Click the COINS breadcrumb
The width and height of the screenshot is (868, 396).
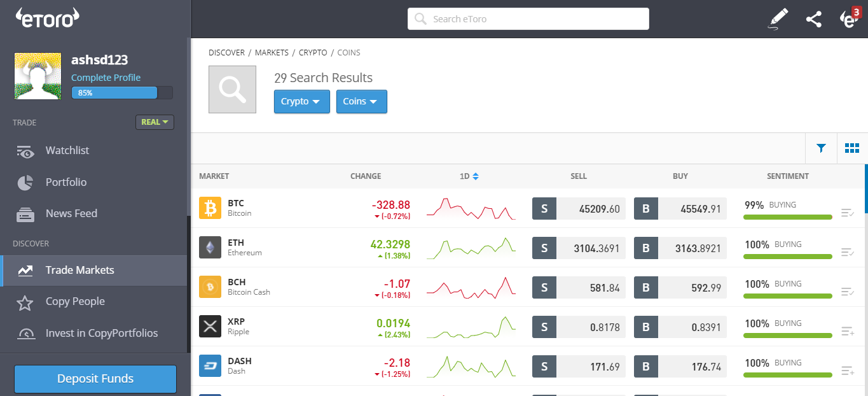(349, 53)
